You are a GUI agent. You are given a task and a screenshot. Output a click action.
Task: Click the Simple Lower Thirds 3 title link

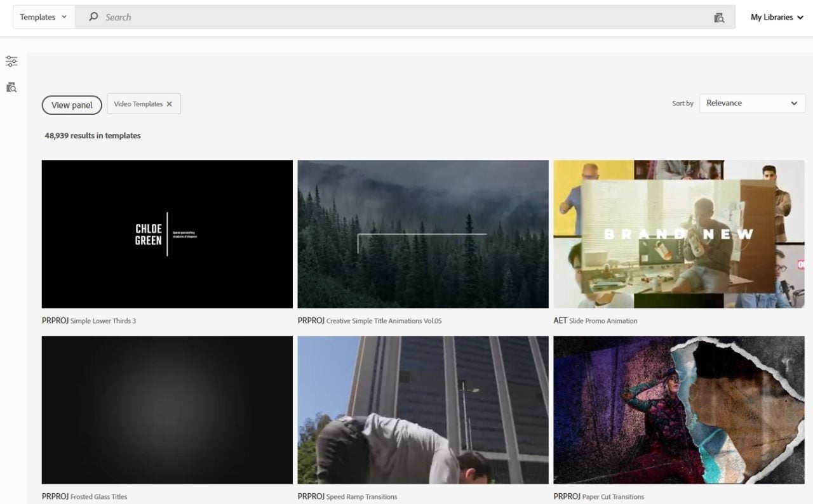[x=103, y=321]
